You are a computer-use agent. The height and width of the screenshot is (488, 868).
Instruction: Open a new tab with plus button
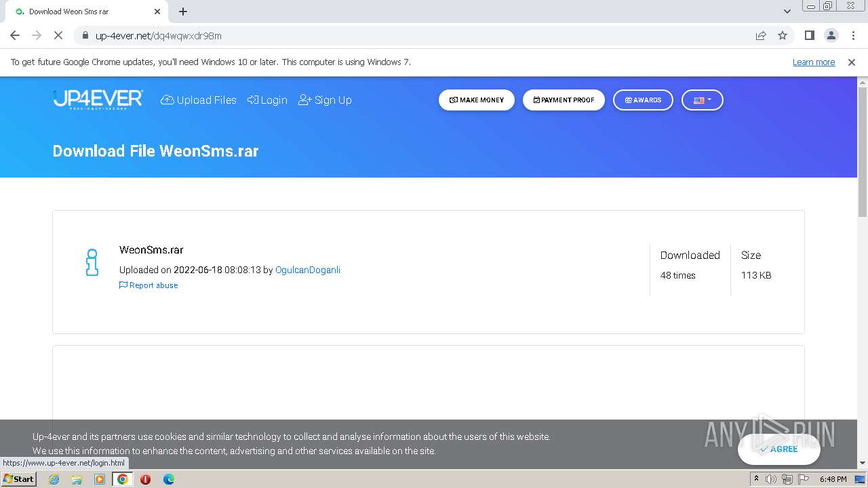click(183, 12)
